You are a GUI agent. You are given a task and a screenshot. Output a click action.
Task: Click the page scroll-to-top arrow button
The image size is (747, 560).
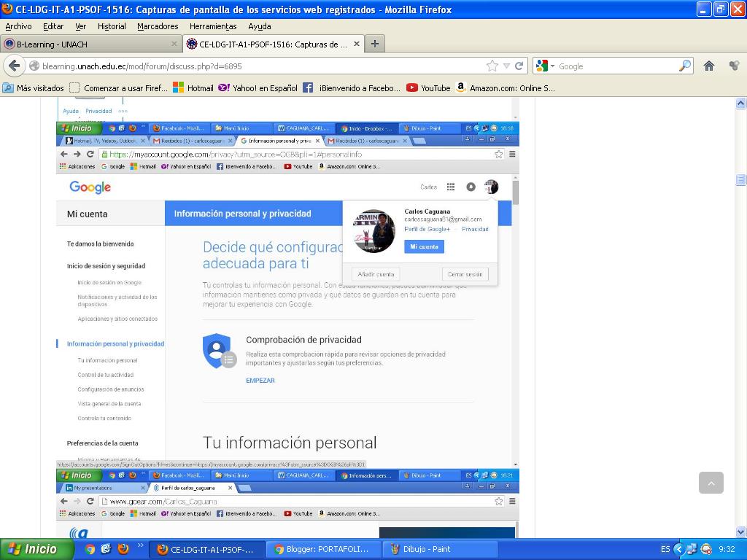pos(711,483)
